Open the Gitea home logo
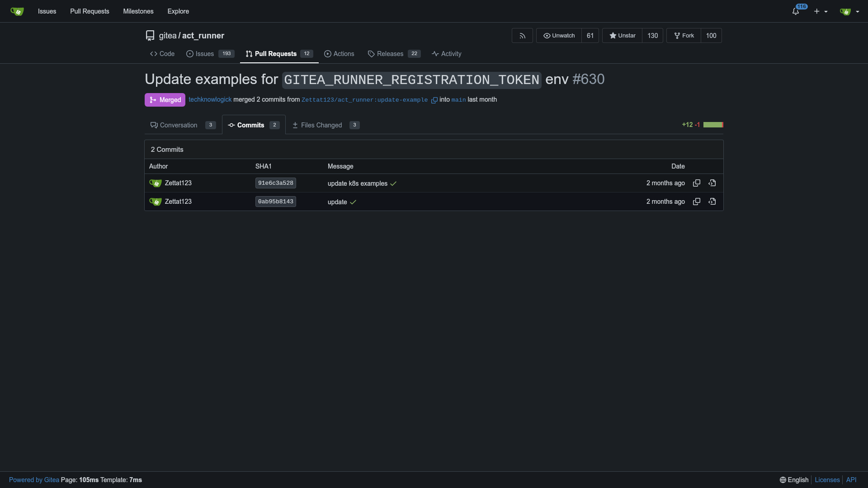The width and height of the screenshot is (868, 488). 17,11
